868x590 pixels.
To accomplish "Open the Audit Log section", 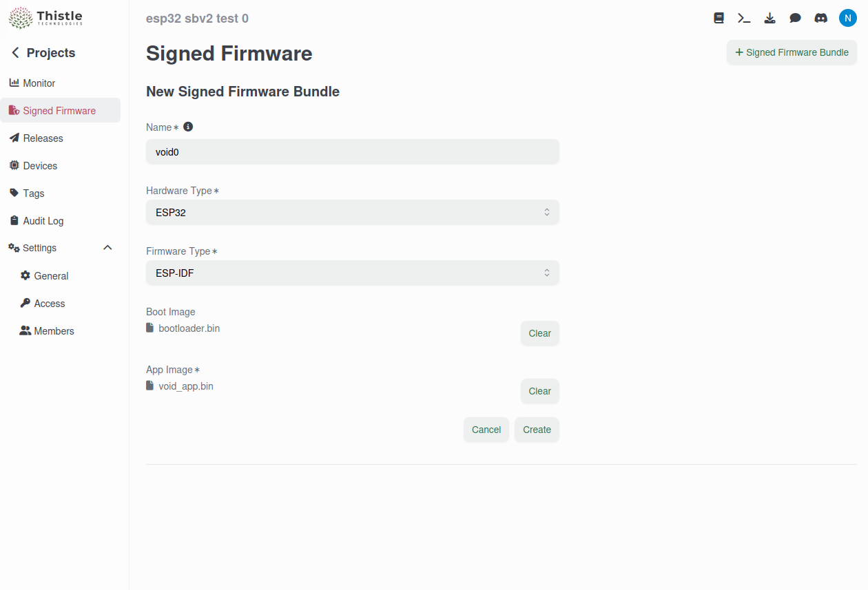I will tap(45, 220).
